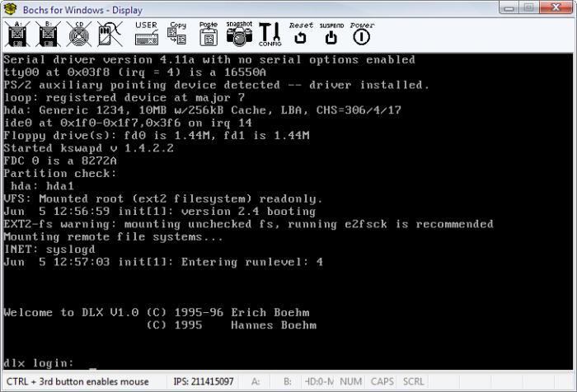The image size is (577, 392).
Task: Click 'FDC 0 is a 8272A' line
Action: click(x=60, y=161)
